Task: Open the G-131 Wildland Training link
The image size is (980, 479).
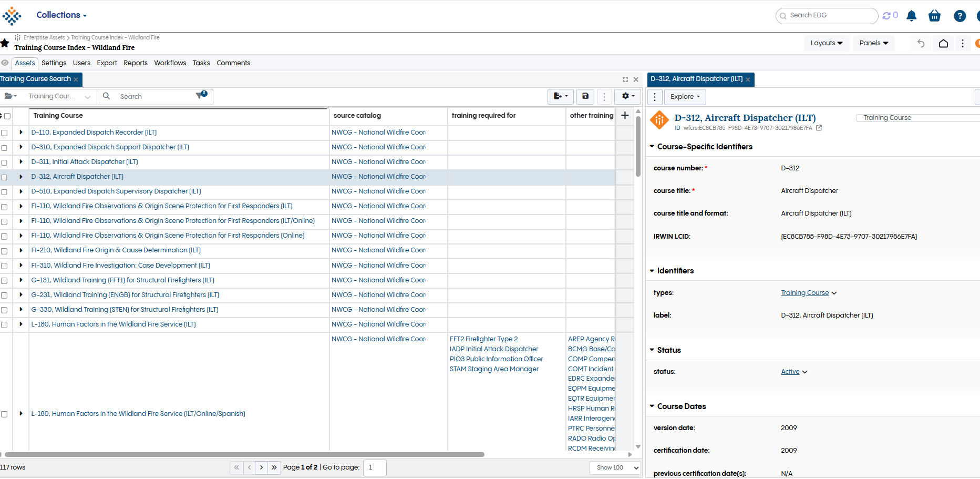Action: pyautogui.click(x=122, y=280)
